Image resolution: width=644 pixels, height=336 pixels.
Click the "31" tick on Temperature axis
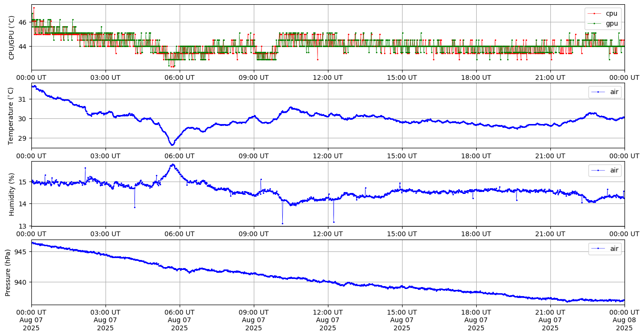coord(23,99)
